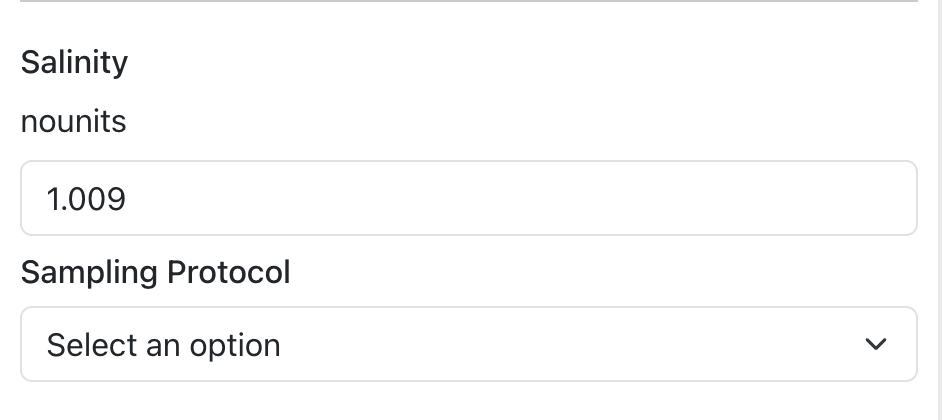
Task: Click the Salinity input field
Action: pyautogui.click(x=468, y=199)
